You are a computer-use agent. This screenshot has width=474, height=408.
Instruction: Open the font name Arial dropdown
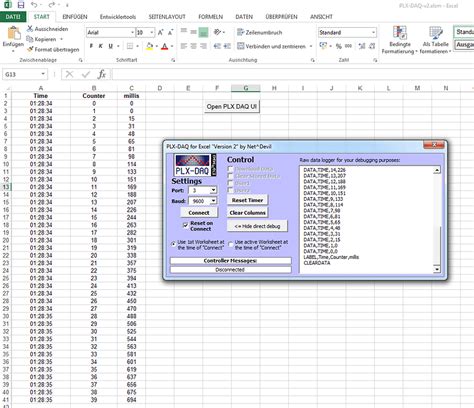click(x=132, y=32)
